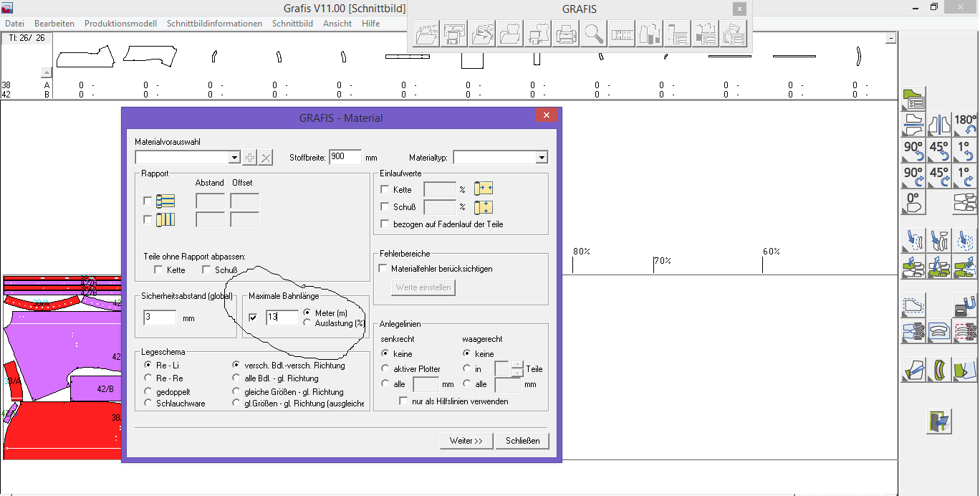
Task: Check Materialfehler berücksichtigen option
Action: (383, 269)
